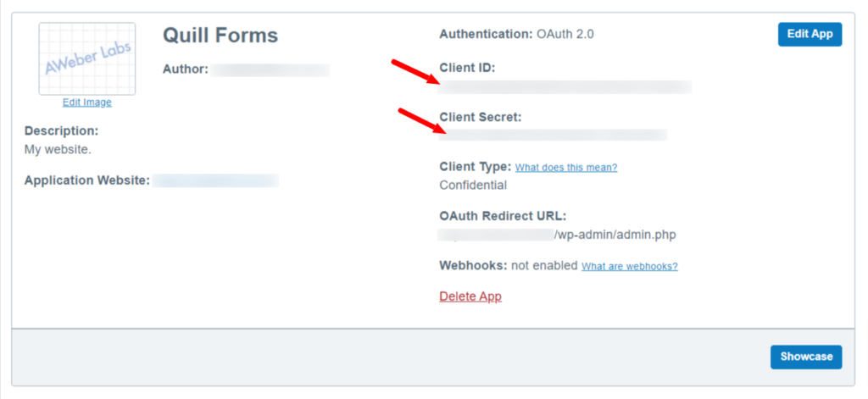Viewport: 868px width, 399px height.
Task: Open the 'What does this mean?' link
Action: click(566, 167)
